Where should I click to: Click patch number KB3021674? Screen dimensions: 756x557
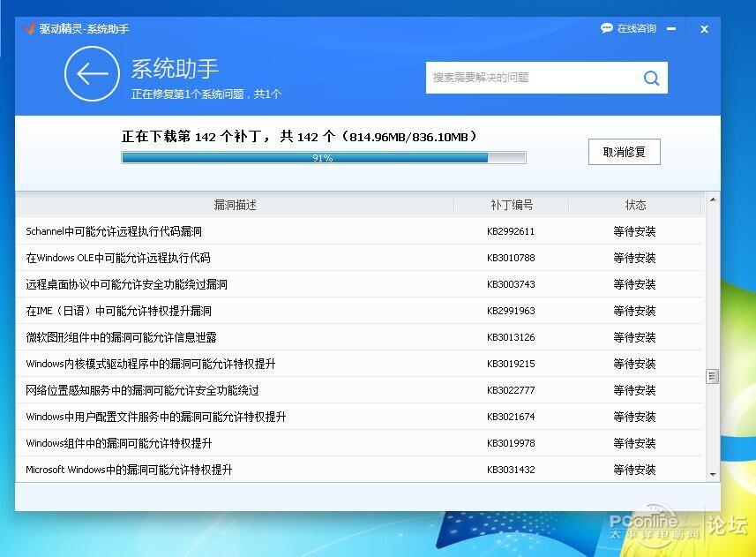[511, 417]
